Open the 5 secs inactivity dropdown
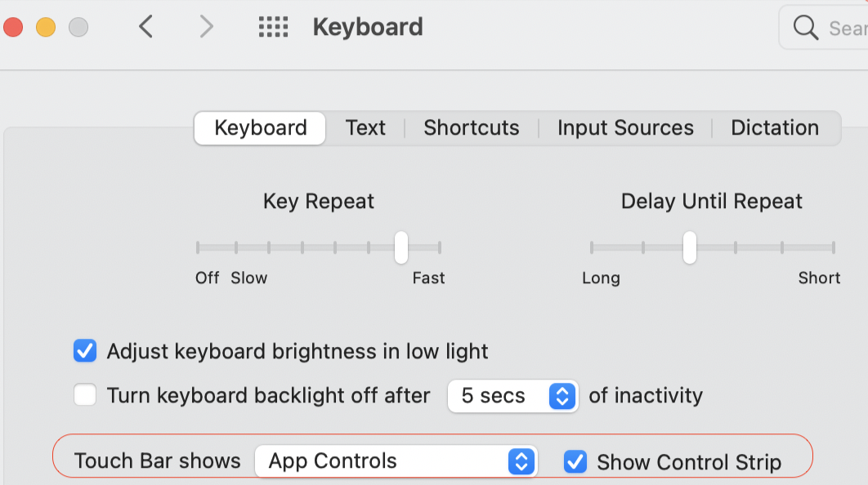 pos(512,396)
